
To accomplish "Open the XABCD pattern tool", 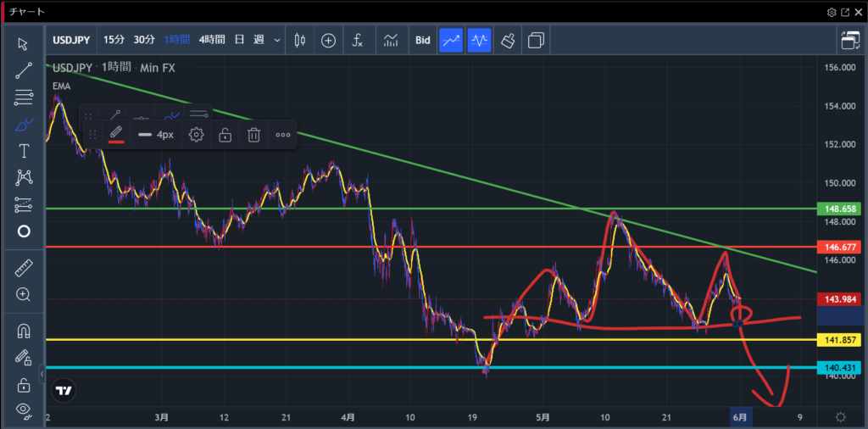I will click(x=23, y=178).
